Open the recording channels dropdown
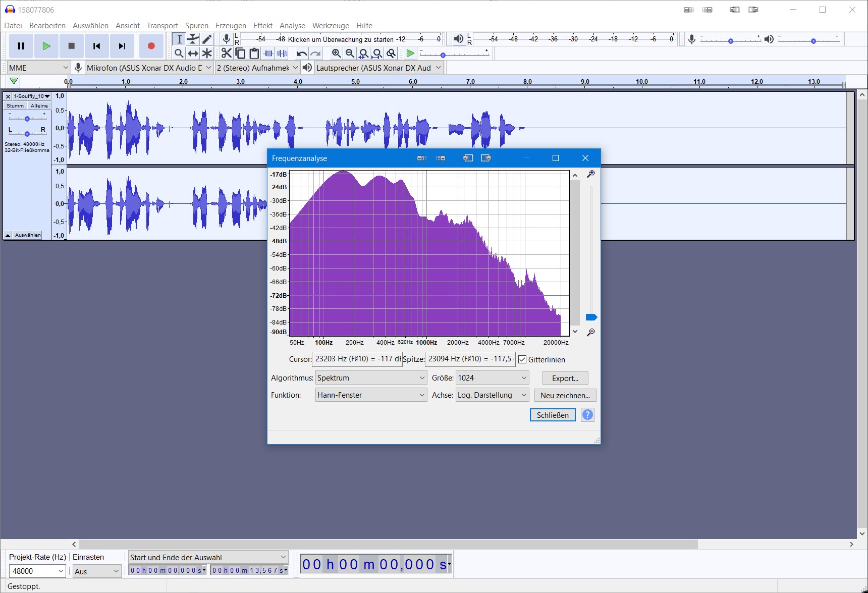868x593 pixels. [x=257, y=68]
